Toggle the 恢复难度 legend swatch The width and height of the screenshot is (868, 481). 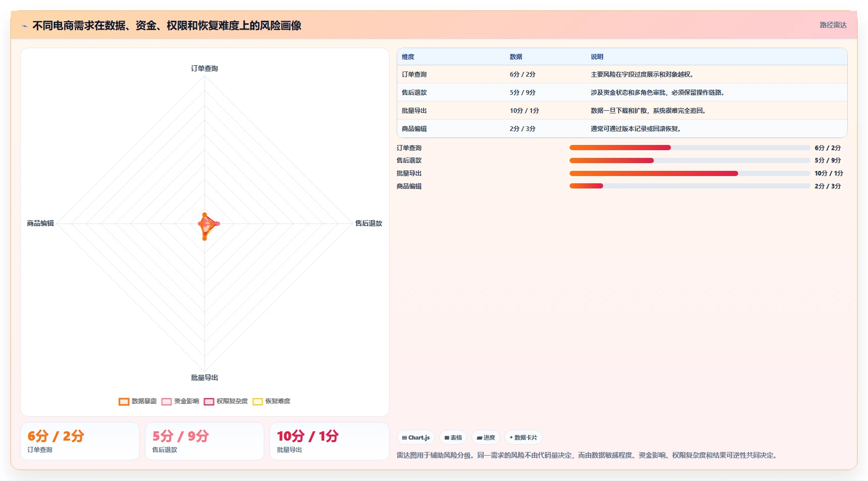tap(258, 401)
